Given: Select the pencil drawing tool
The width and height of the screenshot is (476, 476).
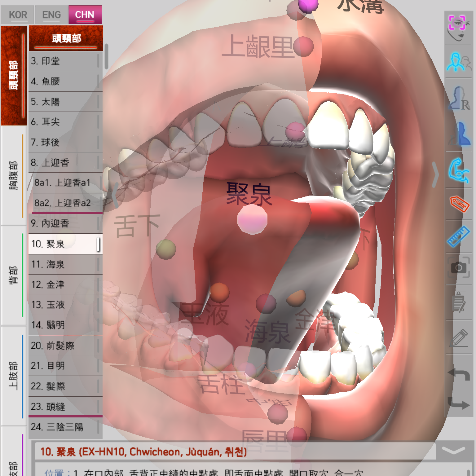Looking at the screenshot, I should point(459,338).
